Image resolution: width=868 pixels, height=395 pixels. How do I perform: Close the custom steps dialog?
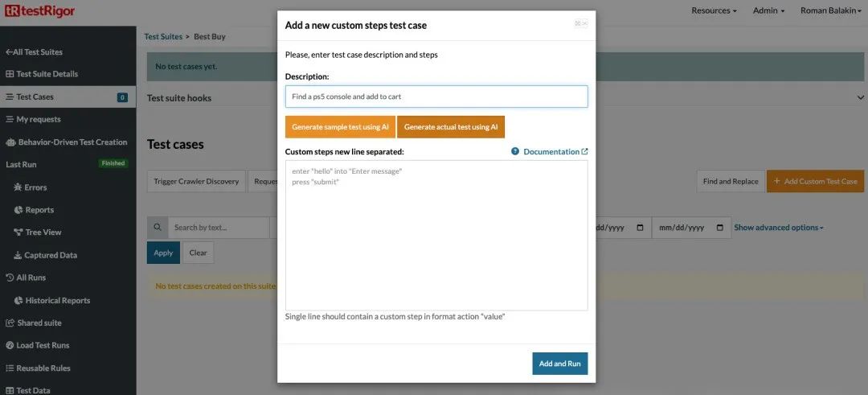coord(581,23)
